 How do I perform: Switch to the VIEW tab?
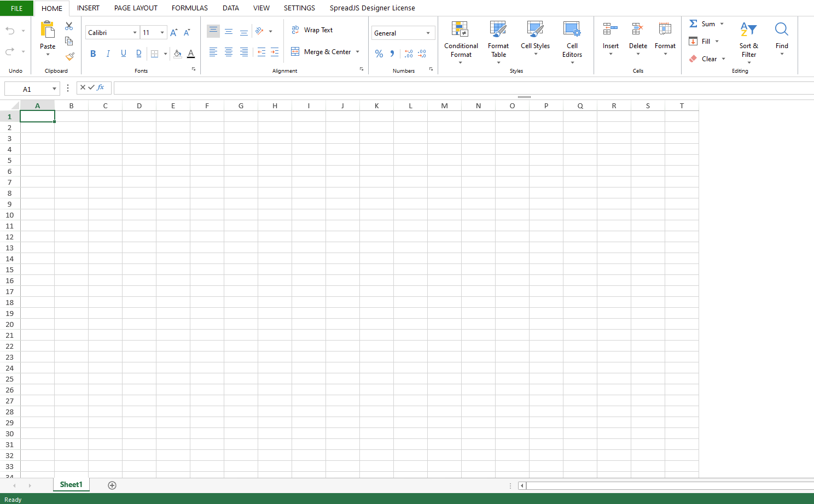point(261,8)
